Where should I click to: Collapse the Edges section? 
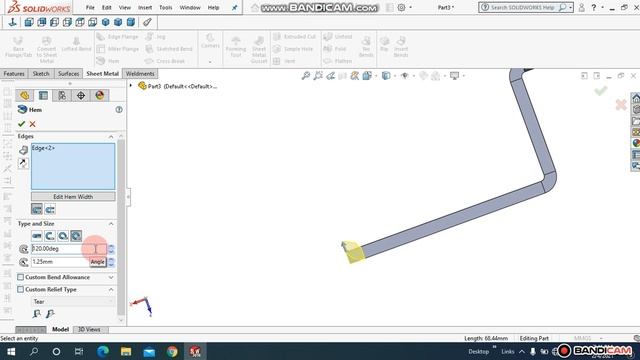111,136
